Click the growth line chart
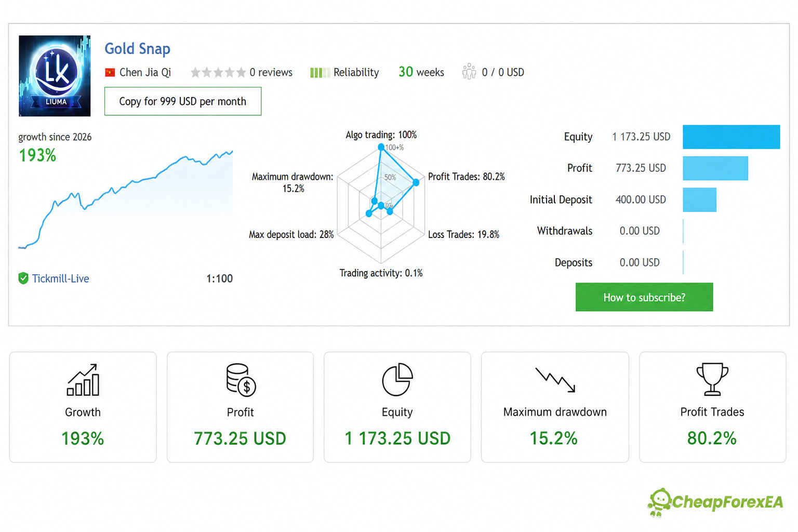Viewport: 798px width, 532px height. (x=126, y=200)
